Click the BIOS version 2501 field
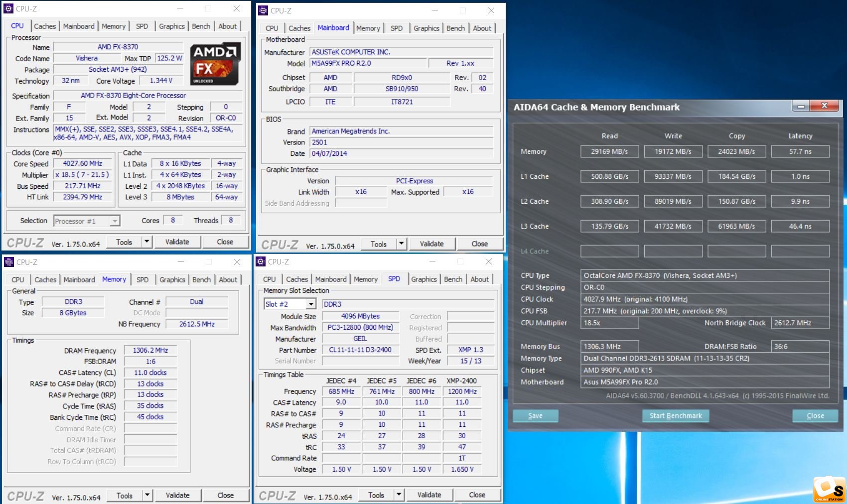Screen dimensions: 847x504 402,142
